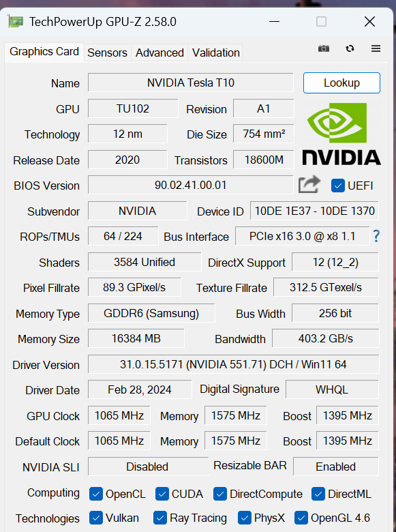Toggle the OpenCL checkbox

coord(96,494)
